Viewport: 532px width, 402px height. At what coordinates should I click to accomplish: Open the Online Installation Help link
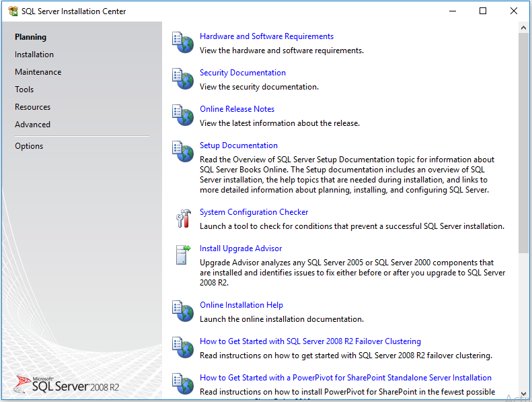(241, 305)
